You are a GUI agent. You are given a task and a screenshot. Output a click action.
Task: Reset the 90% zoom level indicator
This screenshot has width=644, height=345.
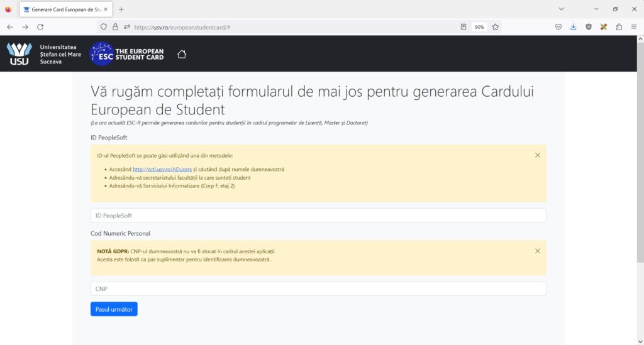tap(479, 27)
